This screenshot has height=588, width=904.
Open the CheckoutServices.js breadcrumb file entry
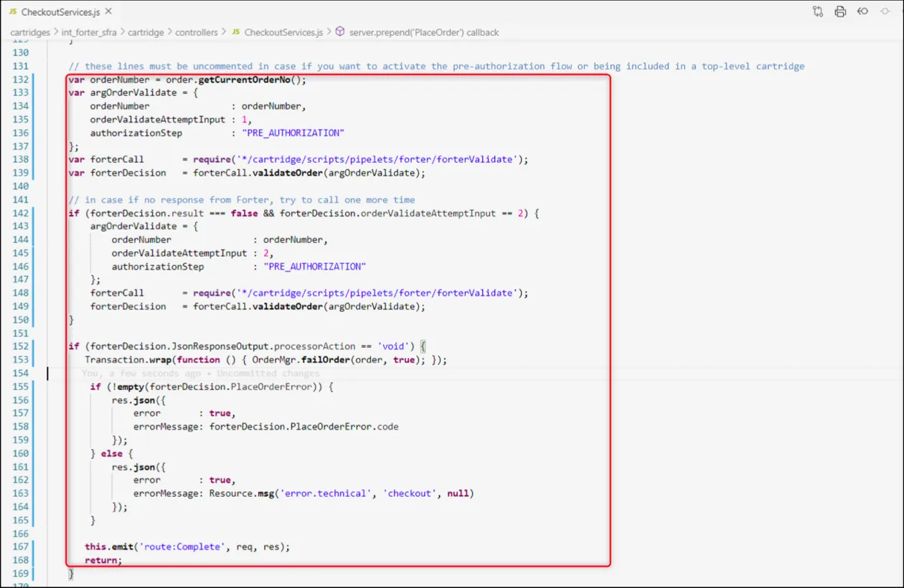[x=277, y=32]
